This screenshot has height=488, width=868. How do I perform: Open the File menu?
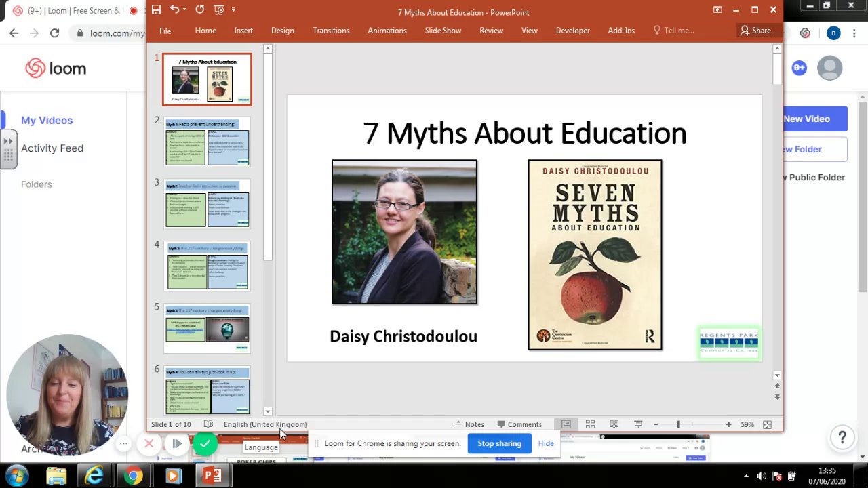click(165, 30)
